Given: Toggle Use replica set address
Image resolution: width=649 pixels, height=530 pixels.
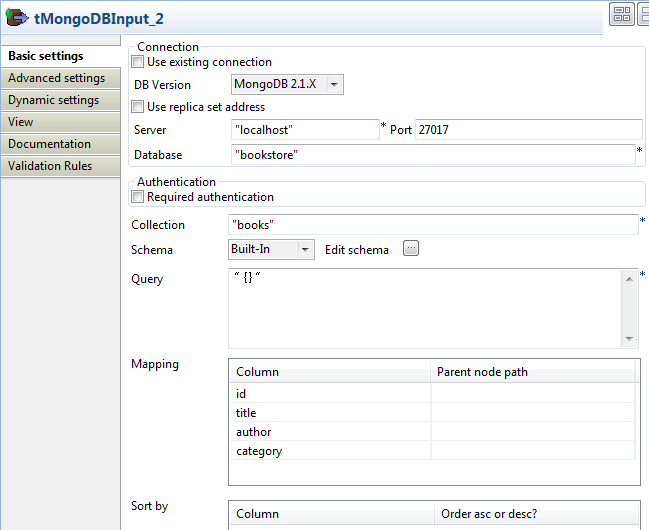Looking at the screenshot, I should tap(138, 107).
